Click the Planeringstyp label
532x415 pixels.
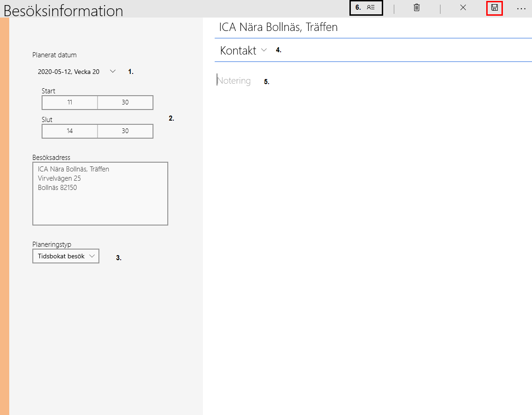click(52, 244)
